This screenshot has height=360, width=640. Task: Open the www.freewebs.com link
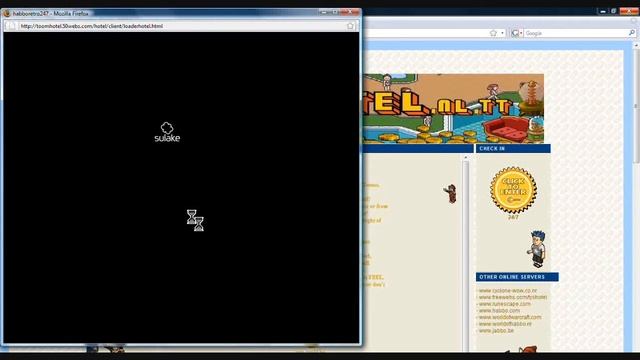tap(513, 297)
